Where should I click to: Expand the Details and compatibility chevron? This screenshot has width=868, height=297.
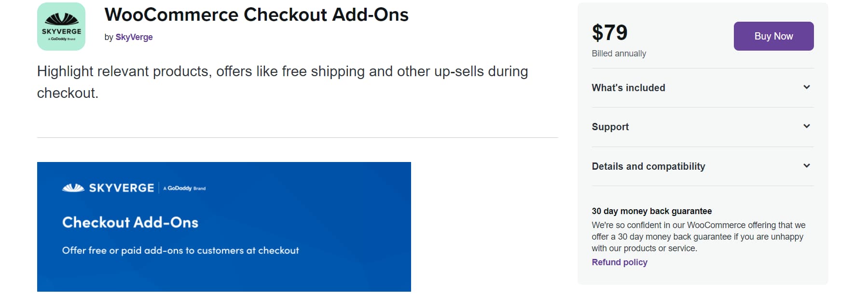(806, 166)
